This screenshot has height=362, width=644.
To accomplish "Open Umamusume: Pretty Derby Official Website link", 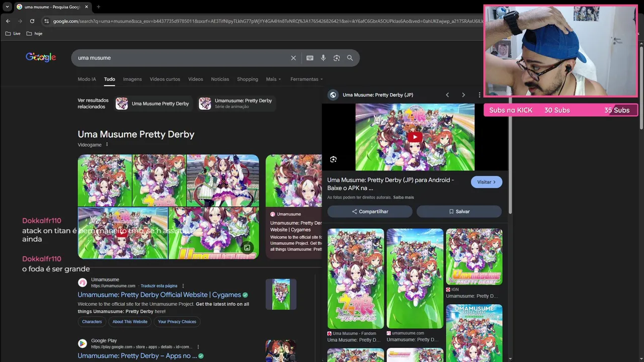I will pyautogui.click(x=159, y=295).
